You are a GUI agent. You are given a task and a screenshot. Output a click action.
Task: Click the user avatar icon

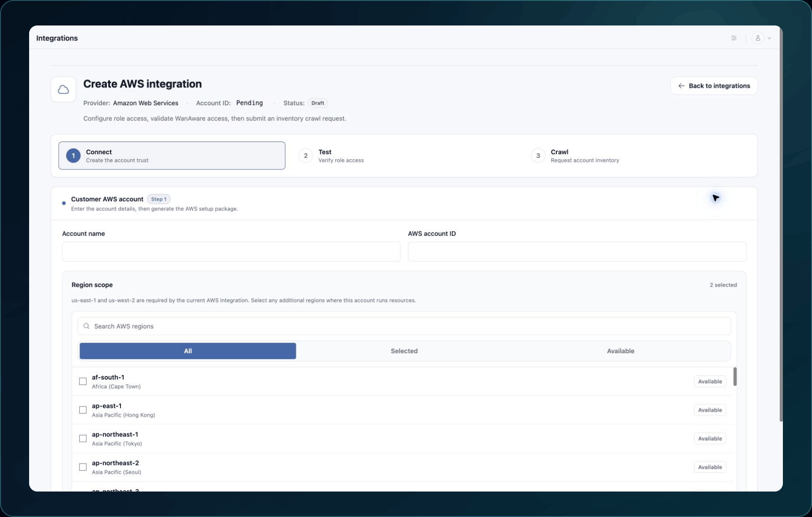[758, 38]
